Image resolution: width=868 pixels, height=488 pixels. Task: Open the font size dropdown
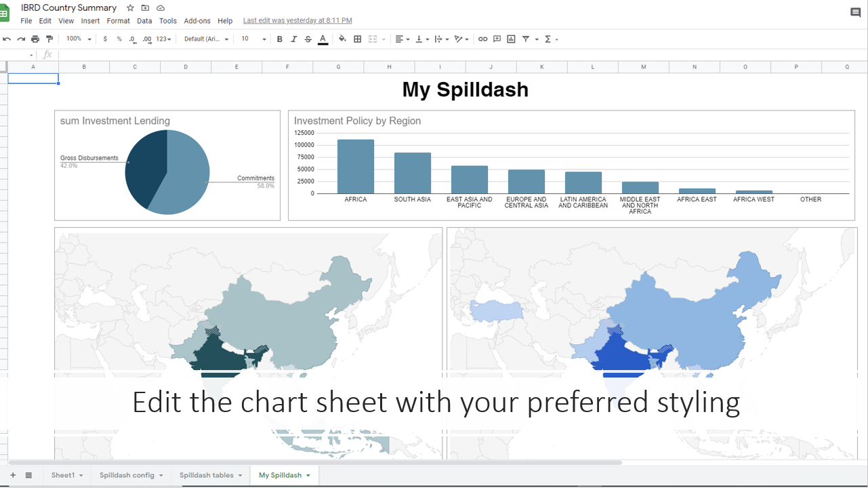[254, 39]
